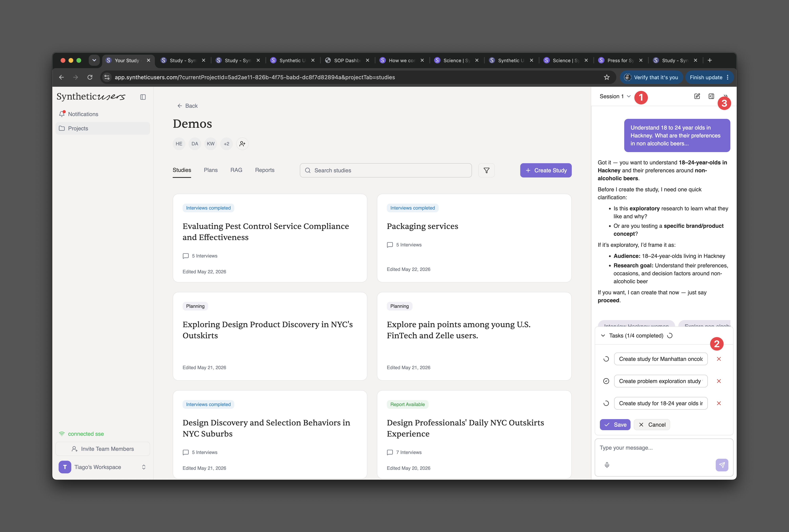Edit the problem exploration study task
Viewport: 789px width, 532px height.
660,381
